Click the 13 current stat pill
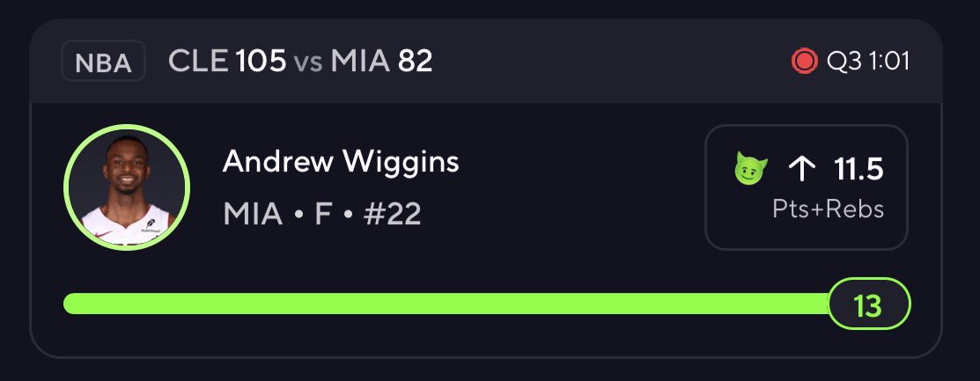Viewport: 980px width, 381px height. coord(868,304)
